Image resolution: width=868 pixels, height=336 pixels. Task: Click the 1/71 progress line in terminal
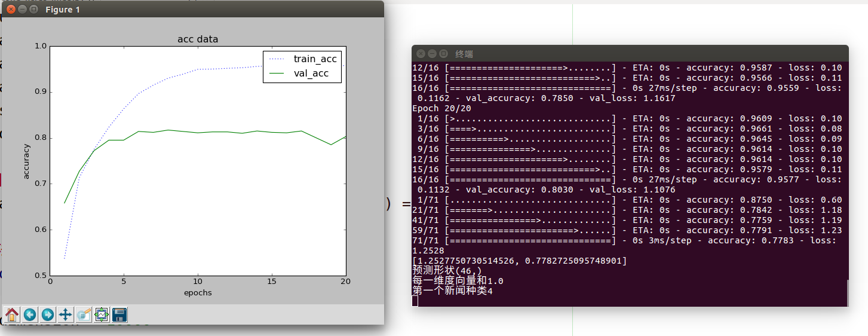(627, 200)
